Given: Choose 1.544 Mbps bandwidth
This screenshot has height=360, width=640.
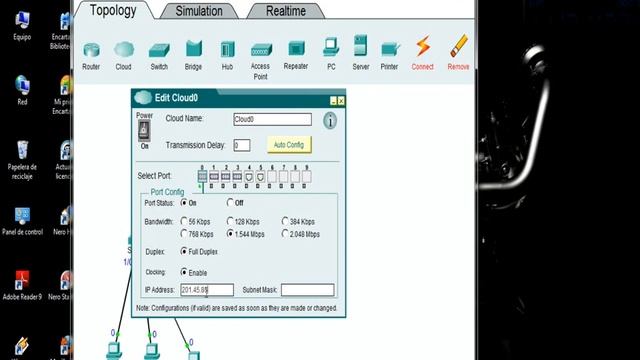Looking at the screenshot, I should [x=231, y=234].
